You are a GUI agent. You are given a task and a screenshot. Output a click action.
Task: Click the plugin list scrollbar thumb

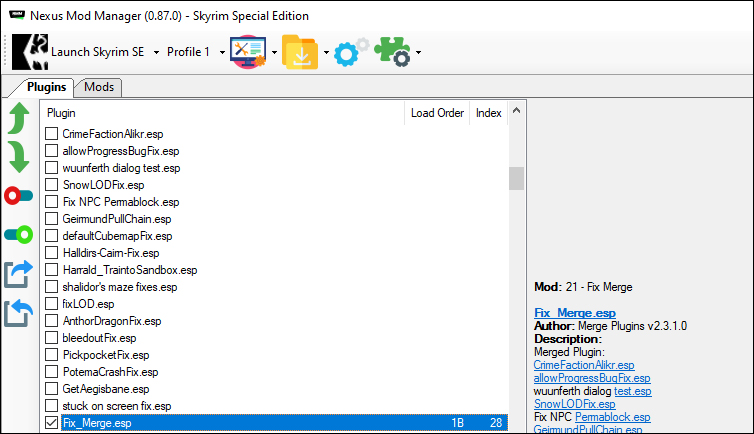pos(516,178)
